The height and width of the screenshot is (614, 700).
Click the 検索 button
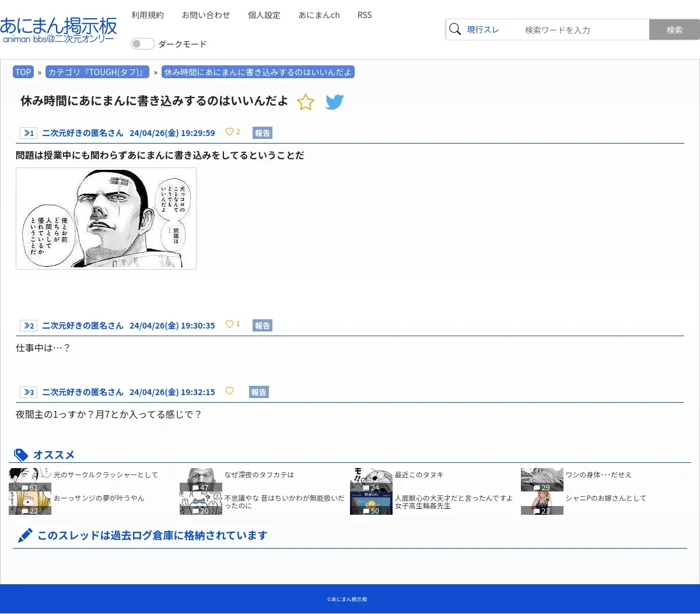point(674,30)
